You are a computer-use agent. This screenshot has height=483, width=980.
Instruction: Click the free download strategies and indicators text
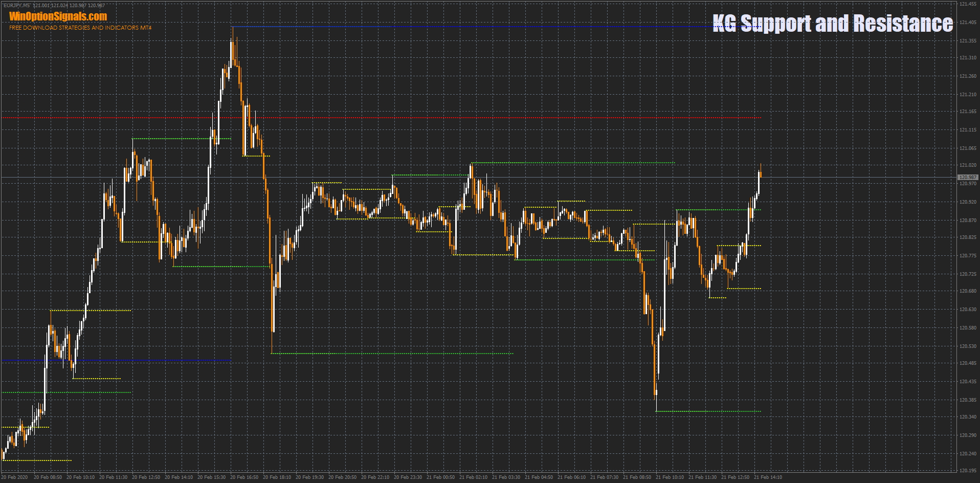pyautogui.click(x=80, y=28)
